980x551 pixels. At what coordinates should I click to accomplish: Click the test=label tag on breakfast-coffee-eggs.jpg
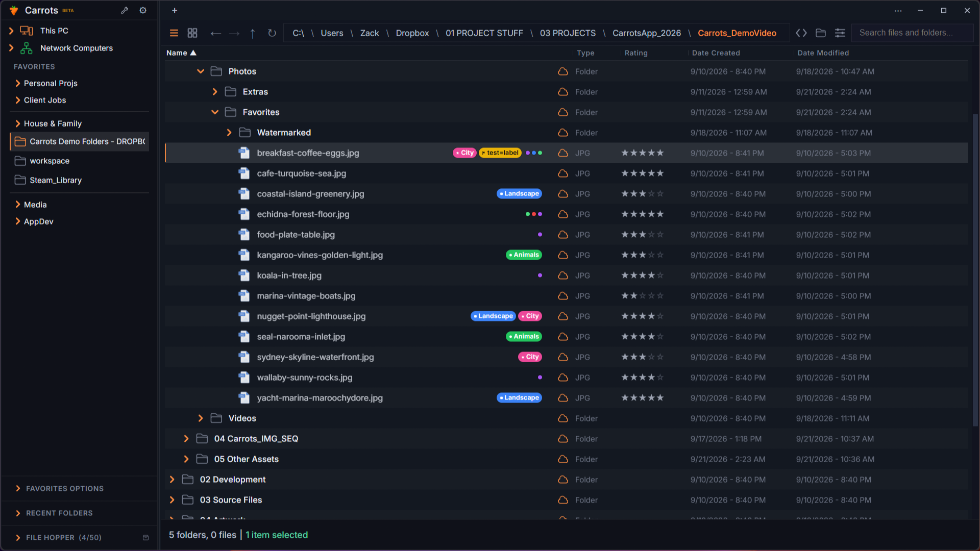coord(500,153)
